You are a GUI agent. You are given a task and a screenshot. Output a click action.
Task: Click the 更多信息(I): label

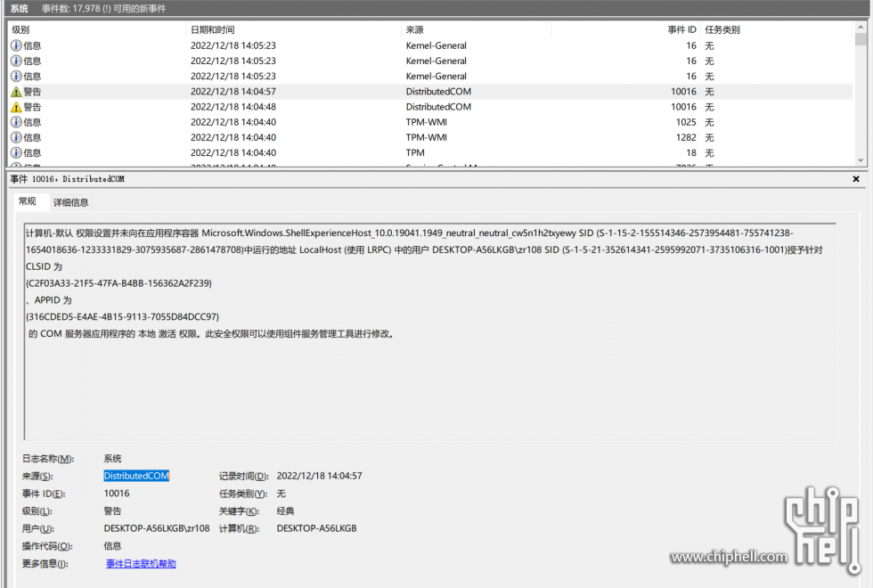[x=45, y=564]
